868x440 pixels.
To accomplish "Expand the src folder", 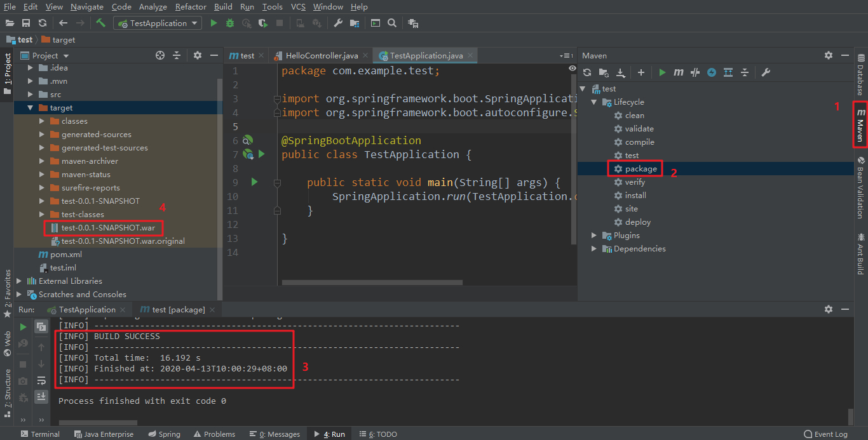I will tap(30, 95).
